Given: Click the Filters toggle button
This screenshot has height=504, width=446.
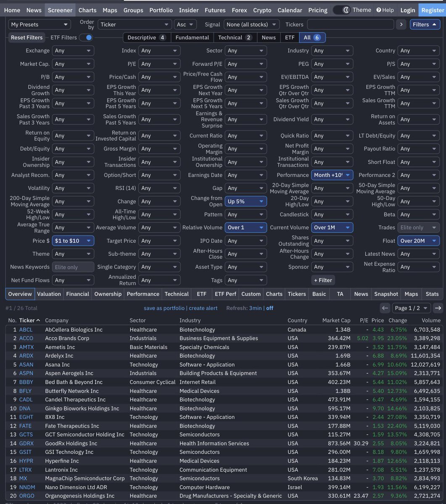Looking at the screenshot, I should (425, 24).
